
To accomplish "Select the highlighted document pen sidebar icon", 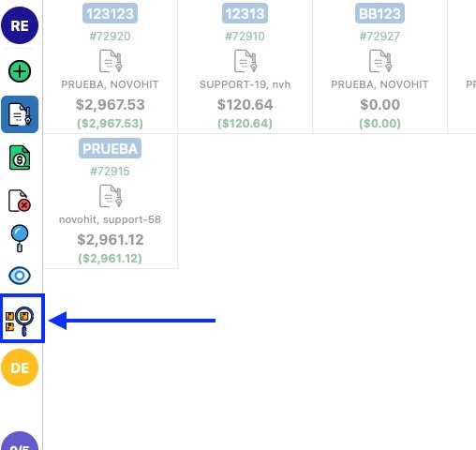I will pyautogui.click(x=20, y=114).
